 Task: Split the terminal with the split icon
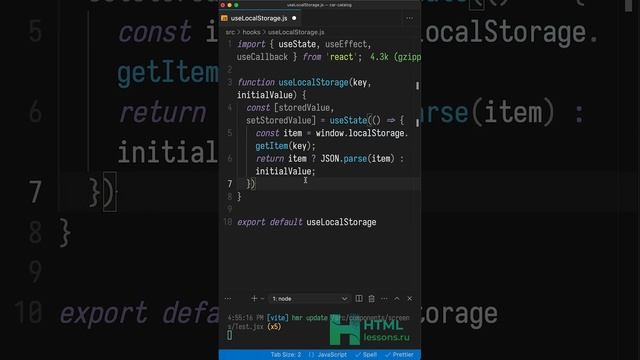[x=359, y=299]
